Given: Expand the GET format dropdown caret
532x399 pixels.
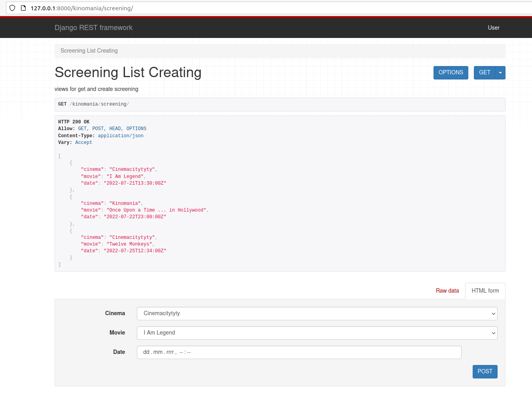Looking at the screenshot, I should tap(500, 73).
